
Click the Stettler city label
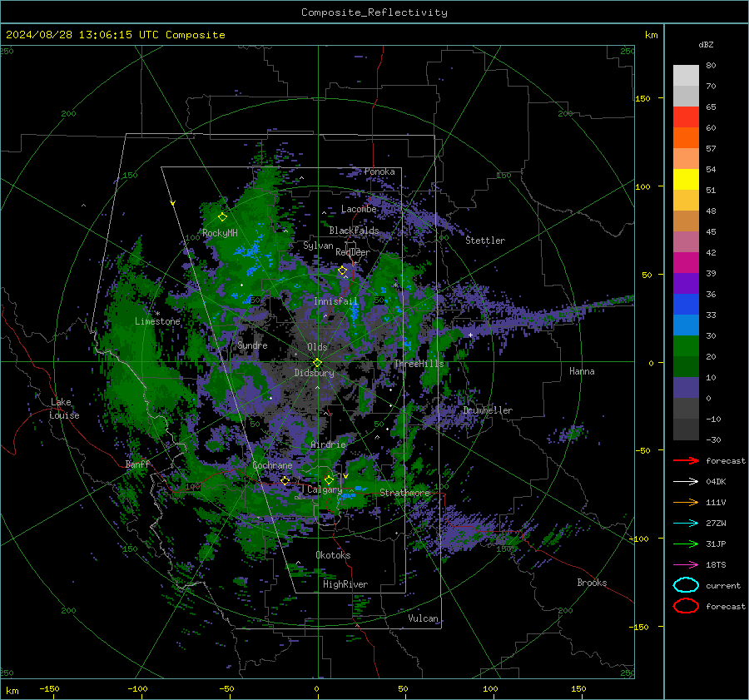(485, 241)
